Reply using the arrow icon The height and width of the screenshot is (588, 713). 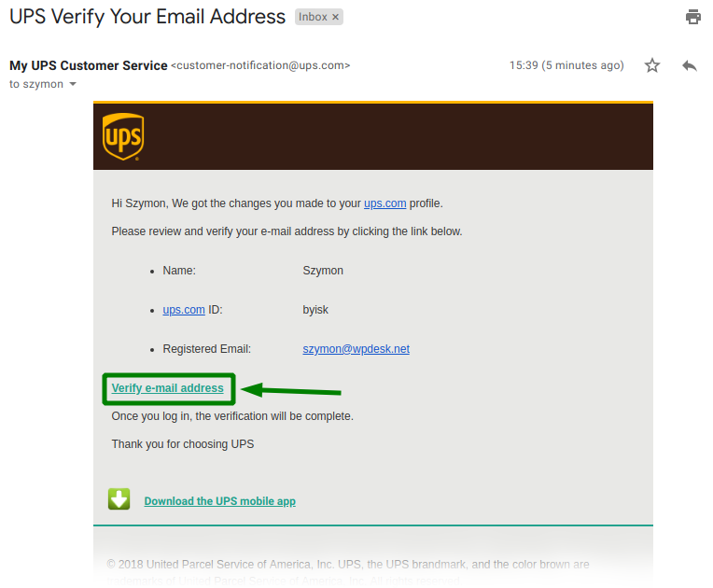[x=690, y=65]
